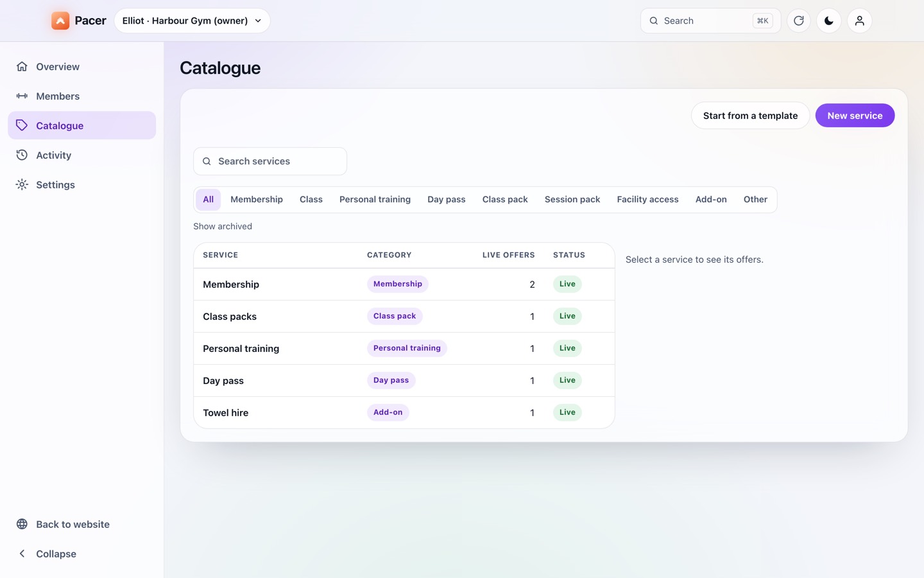Select the Membership service row
The image size is (924, 578).
[404, 284]
